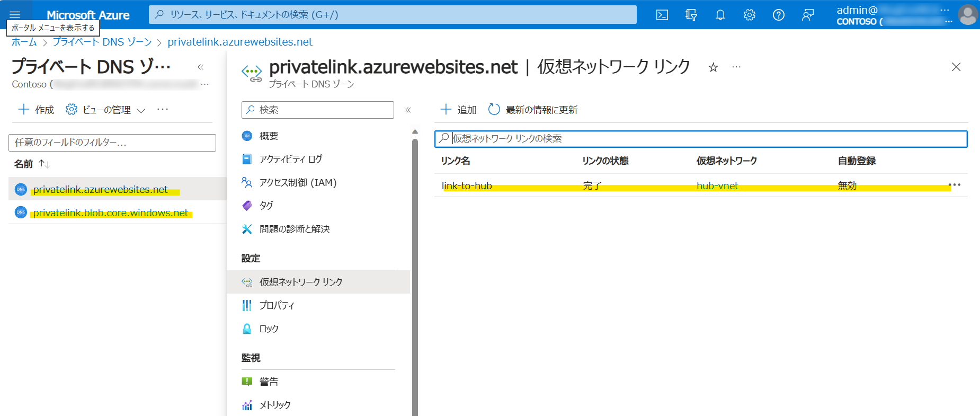This screenshot has width=980, height=416.
Task: Open more options next to ビューの管理
Action: (163, 109)
